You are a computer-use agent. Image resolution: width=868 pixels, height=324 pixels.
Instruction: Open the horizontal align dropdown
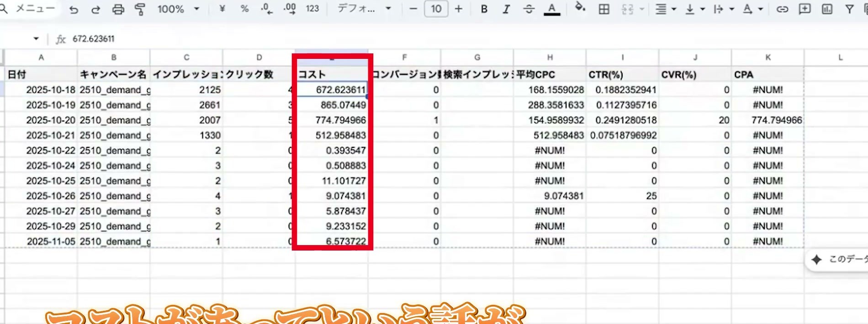click(666, 9)
